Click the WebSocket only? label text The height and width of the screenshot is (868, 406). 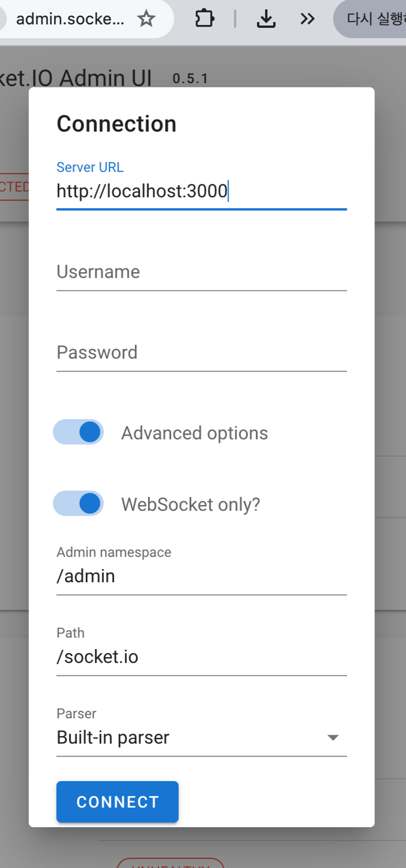tap(191, 505)
